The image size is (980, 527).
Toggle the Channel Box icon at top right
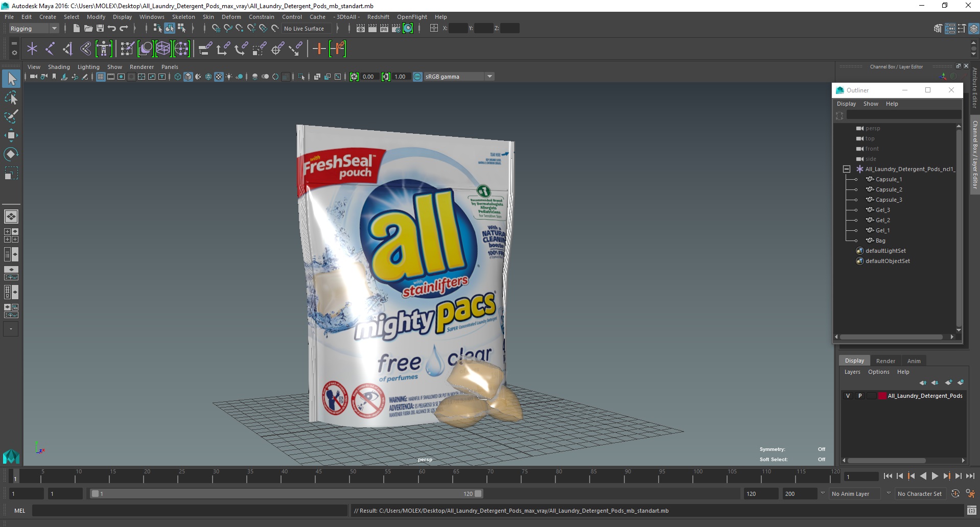(973, 29)
